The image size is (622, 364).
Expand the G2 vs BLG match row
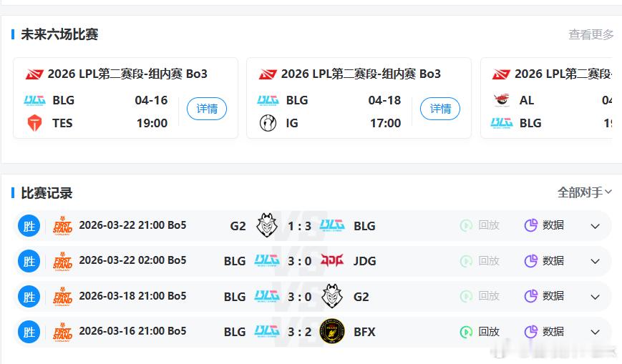(595, 226)
